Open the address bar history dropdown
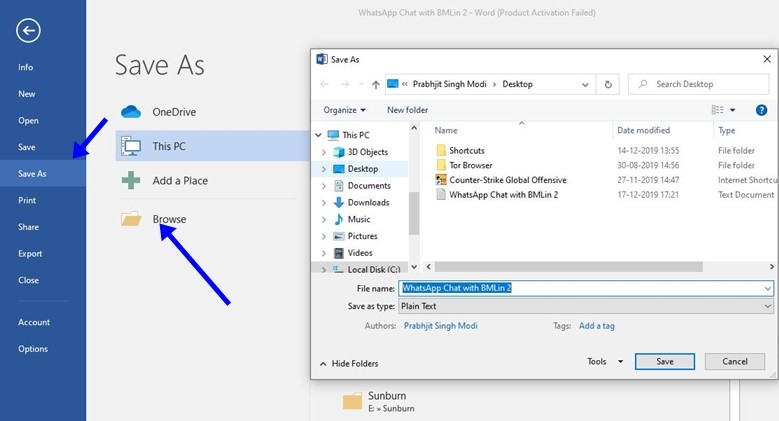Screen dimensions: 779x421 point(585,84)
